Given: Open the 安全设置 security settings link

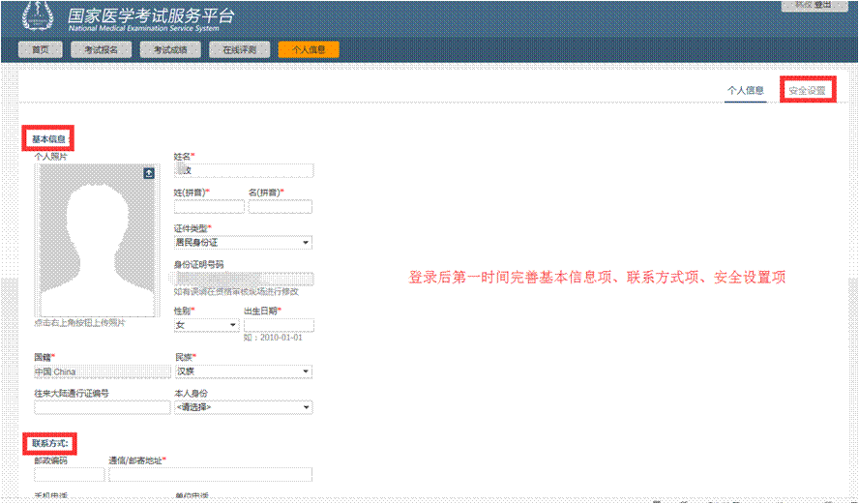Looking at the screenshot, I should 806,90.
